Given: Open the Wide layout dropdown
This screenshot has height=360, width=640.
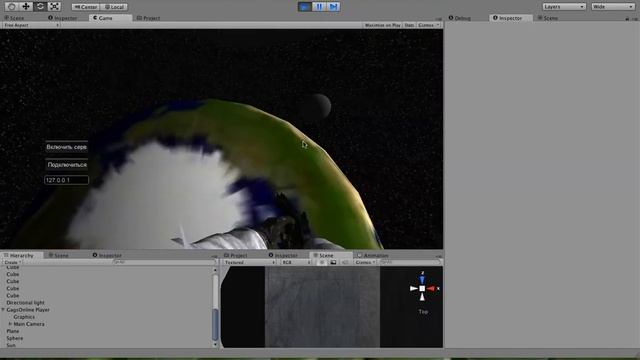Looking at the screenshot, I should (x=613, y=7).
